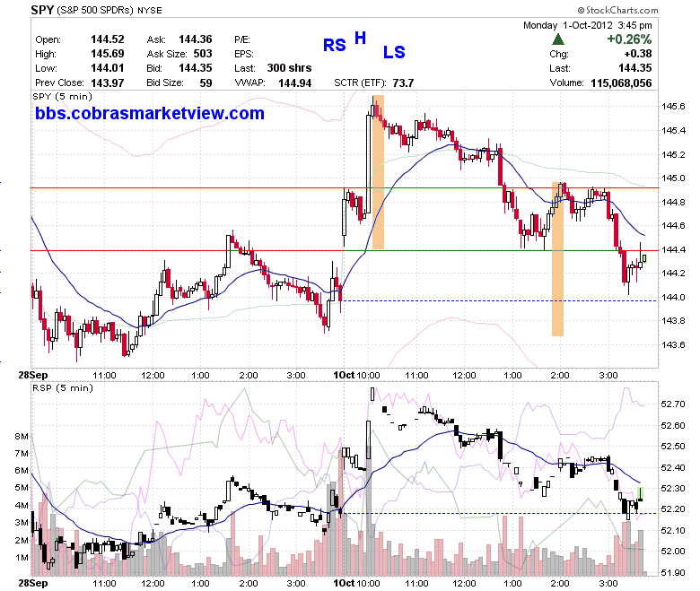Click the blue H annotation label
Screen dimensions: 700x591
click(360, 38)
